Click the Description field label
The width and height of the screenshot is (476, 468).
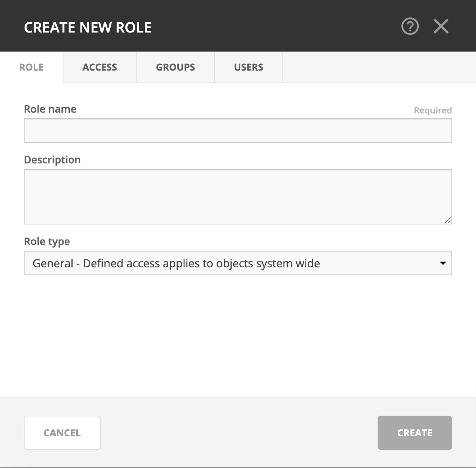[x=52, y=160]
